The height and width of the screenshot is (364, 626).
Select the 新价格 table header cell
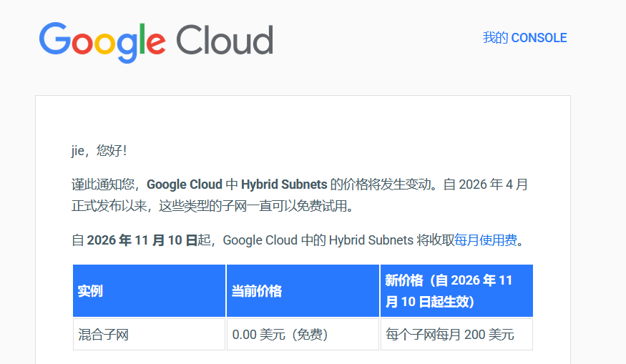(456, 290)
